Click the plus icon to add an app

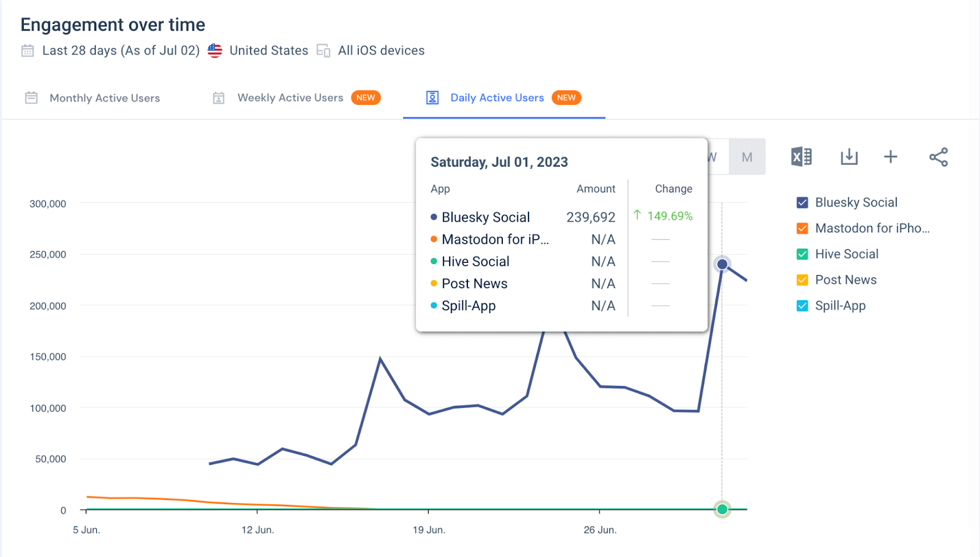(890, 157)
